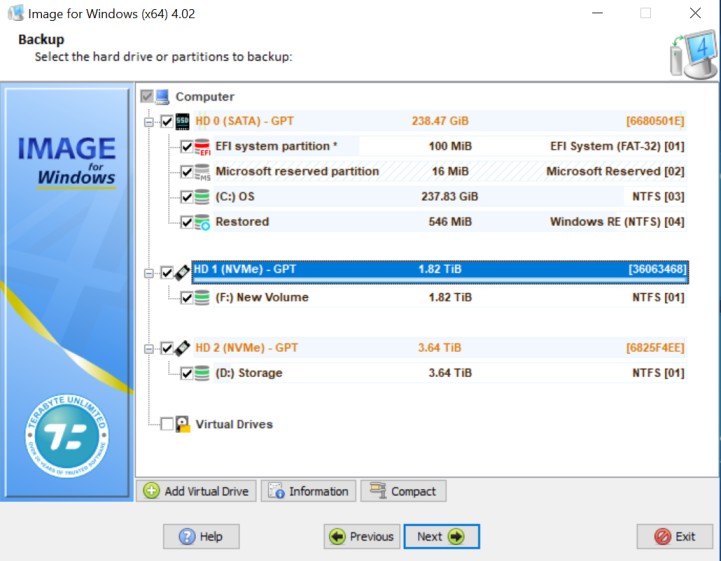Click the [6680501E] disk signature

[x=655, y=121]
